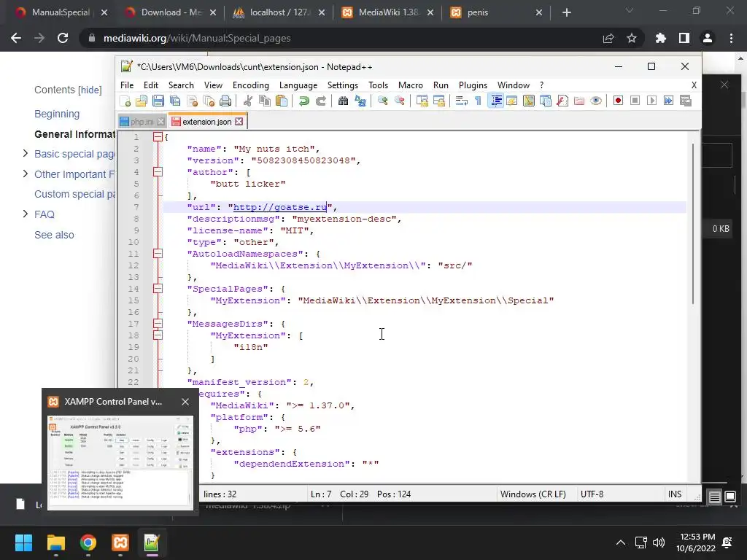The height and width of the screenshot is (560, 747).
Task: Save the current extension.json file
Action: point(158,101)
